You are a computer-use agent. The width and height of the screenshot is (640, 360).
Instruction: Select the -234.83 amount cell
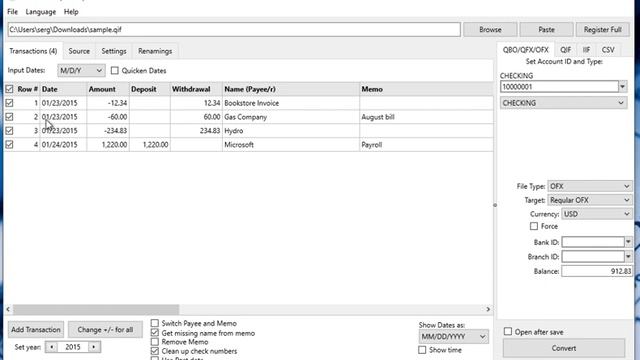pyautogui.click(x=108, y=131)
